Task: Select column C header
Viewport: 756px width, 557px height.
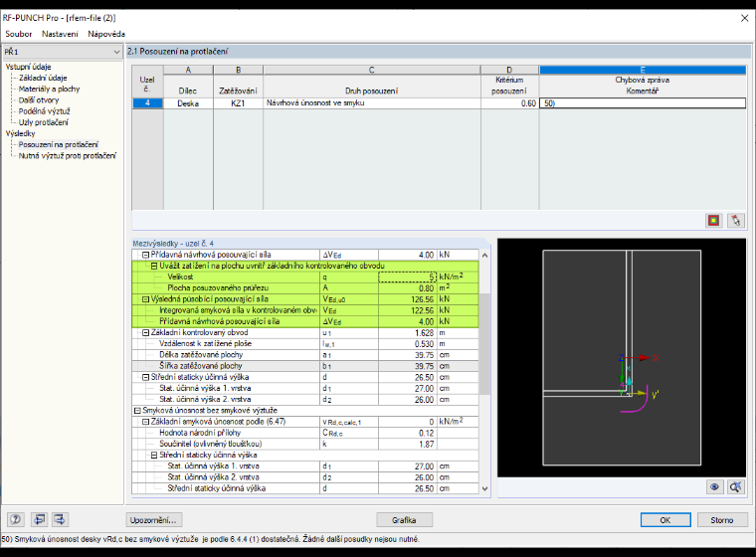Action: (x=372, y=70)
